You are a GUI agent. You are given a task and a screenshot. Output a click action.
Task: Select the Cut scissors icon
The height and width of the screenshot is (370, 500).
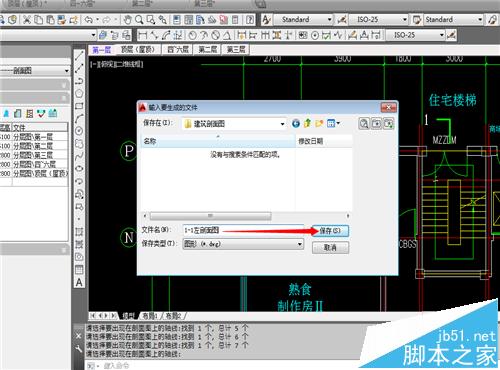coord(27,20)
